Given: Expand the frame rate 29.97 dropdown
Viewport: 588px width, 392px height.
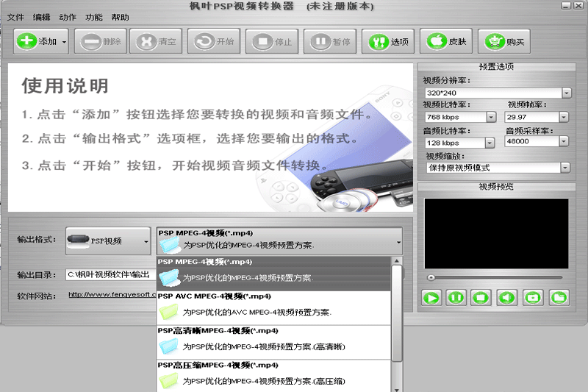Looking at the screenshot, I should (564, 117).
